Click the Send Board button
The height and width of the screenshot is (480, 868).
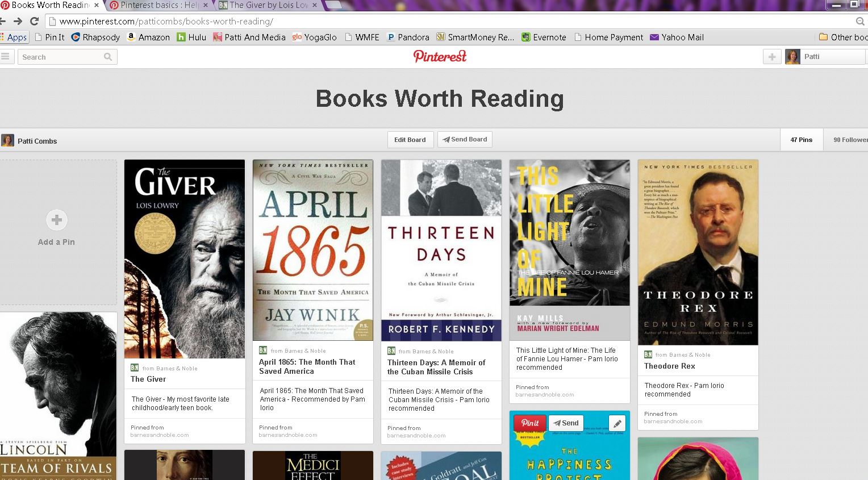coord(465,140)
